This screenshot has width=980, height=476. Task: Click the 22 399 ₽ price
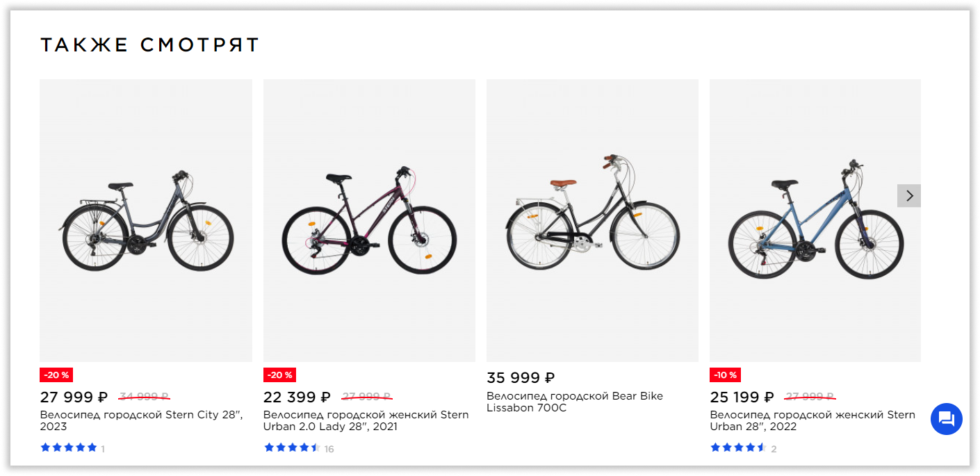(297, 397)
